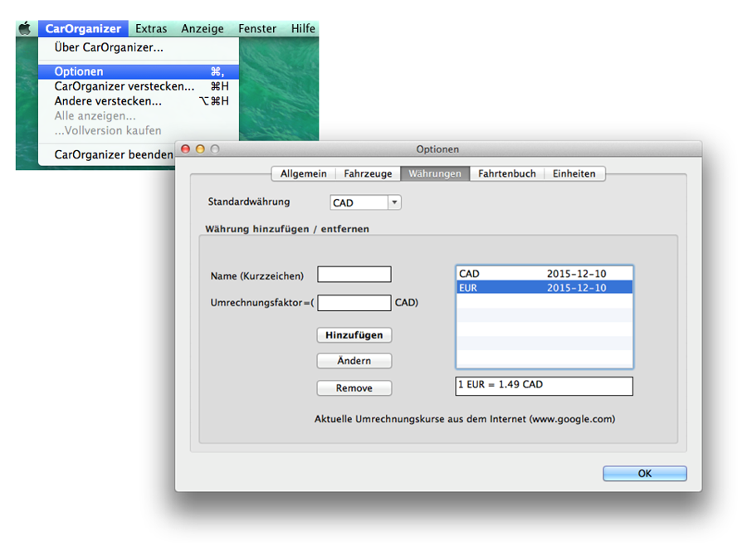Screen dimensions: 747x560
Task: Confirm options with the OK button
Action: coord(644,474)
